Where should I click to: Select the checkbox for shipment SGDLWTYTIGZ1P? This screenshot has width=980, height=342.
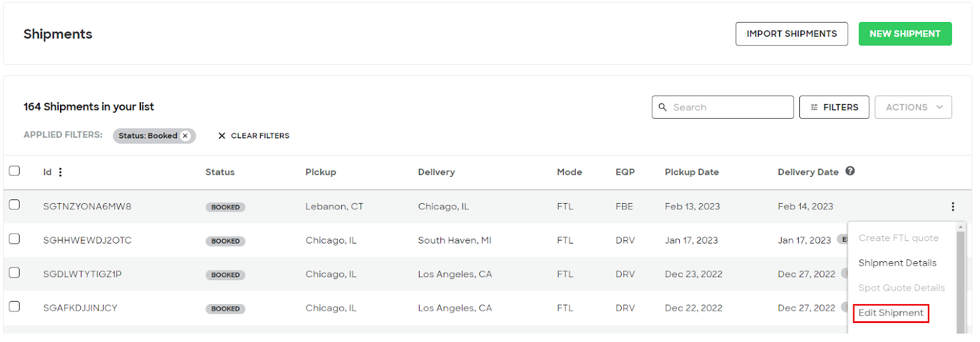15,272
